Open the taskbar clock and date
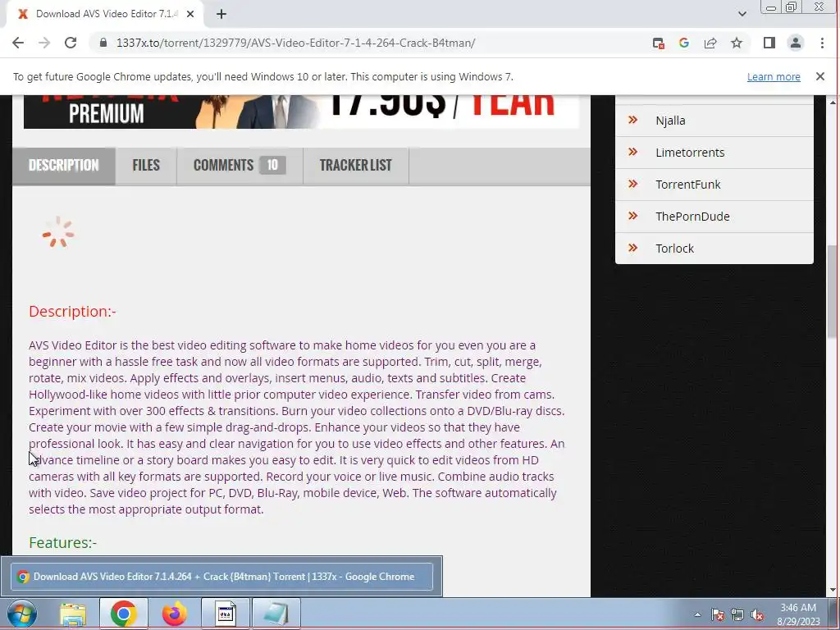 tap(798, 614)
